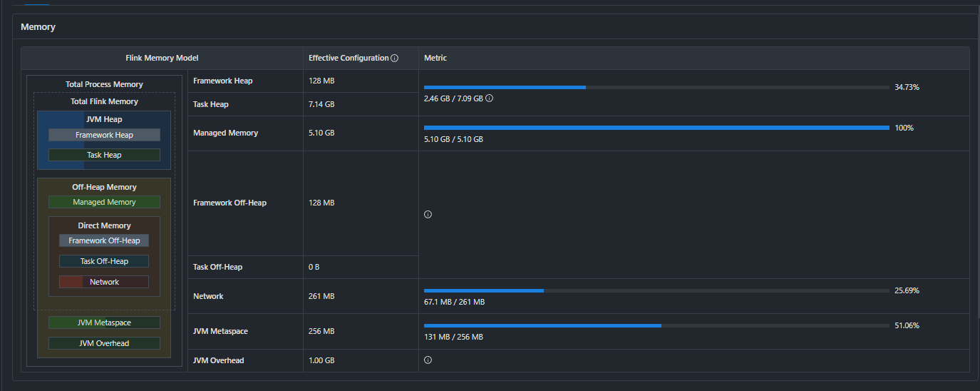
Task: Click the red Network block in diagram
Action: coord(104,282)
